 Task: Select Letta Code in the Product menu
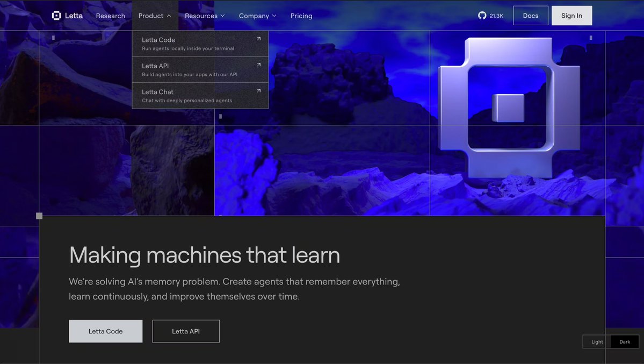[200, 44]
